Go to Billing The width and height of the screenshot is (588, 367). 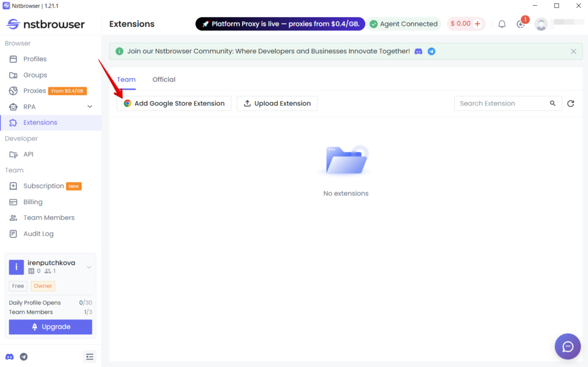pos(33,202)
